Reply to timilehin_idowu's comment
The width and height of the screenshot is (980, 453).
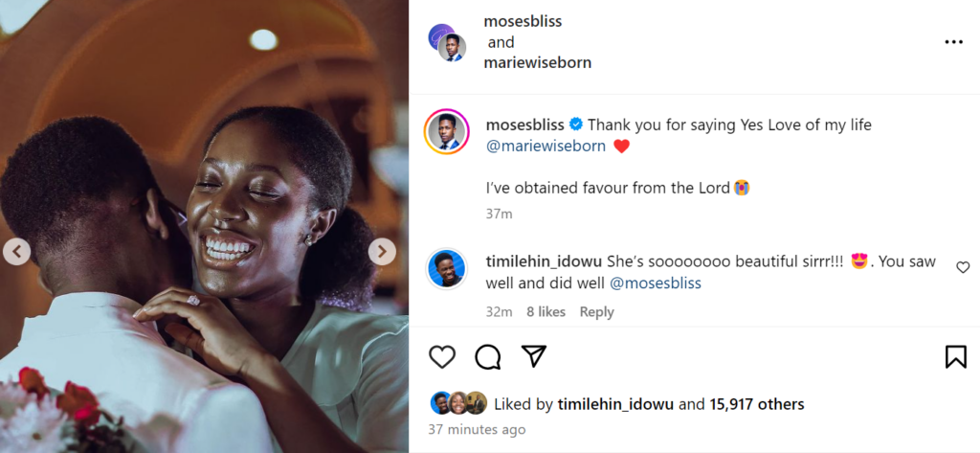tap(596, 312)
